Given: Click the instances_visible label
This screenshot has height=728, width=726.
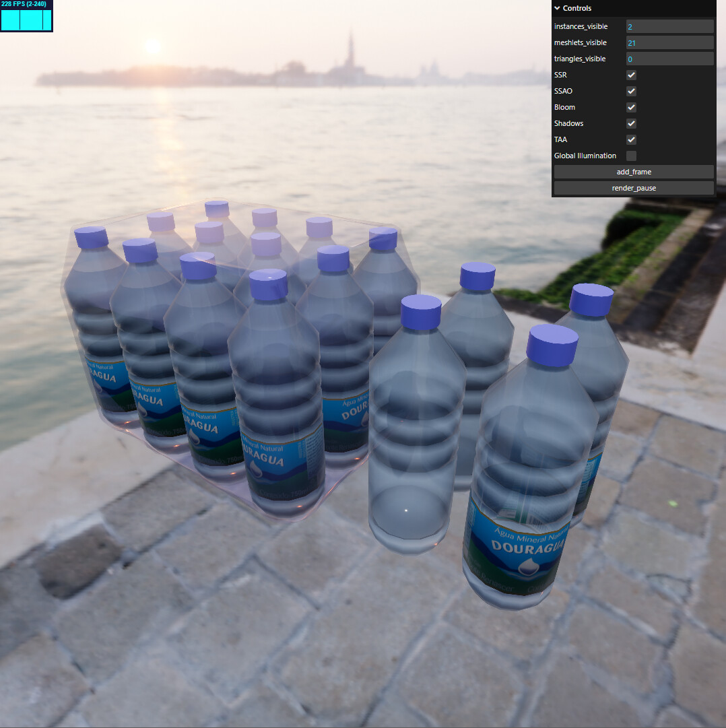Looking at the screenshot, I should click(x=581, y=26).
